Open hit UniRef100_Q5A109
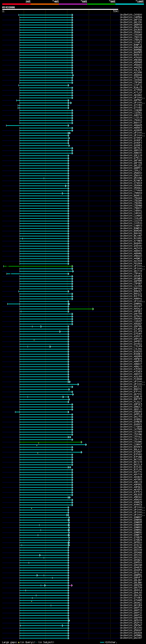The image size is (146, 644). [131, 27]
